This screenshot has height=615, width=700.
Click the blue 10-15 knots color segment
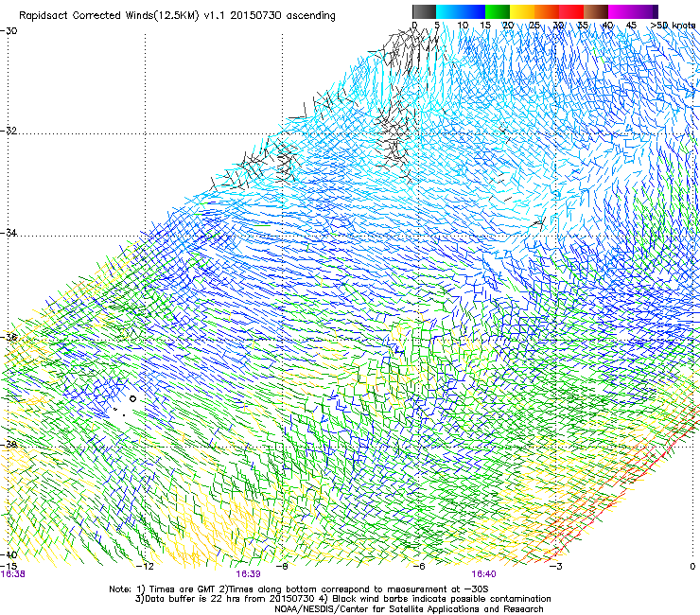[473, 11]
